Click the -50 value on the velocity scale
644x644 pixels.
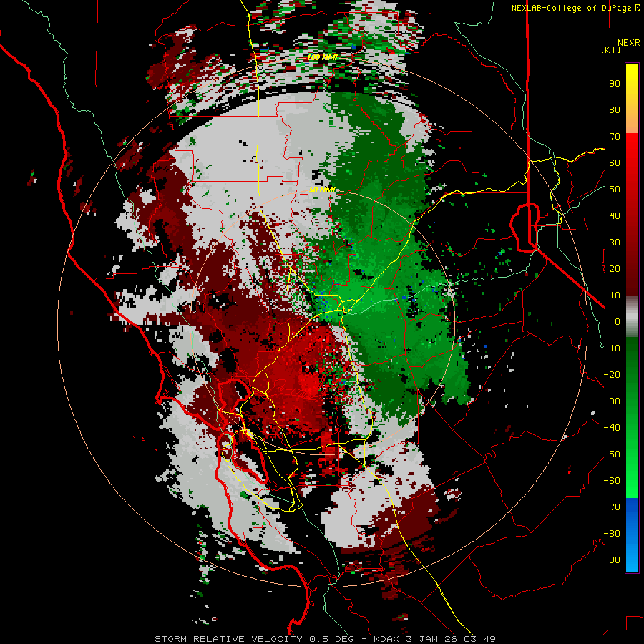point(612,454)
